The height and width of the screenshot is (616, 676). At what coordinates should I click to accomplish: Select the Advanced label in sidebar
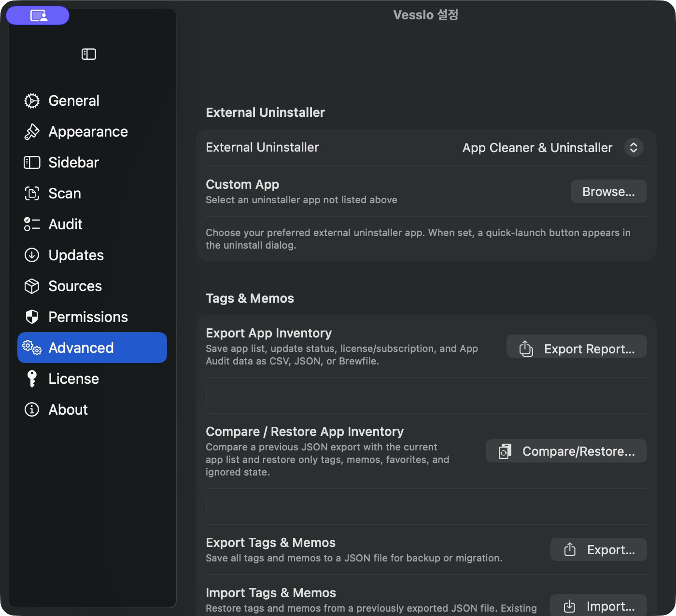[x=81, y=348]
